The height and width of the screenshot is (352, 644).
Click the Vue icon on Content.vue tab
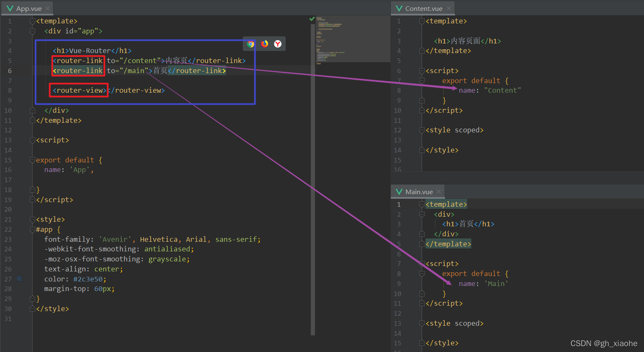click(399, 8)
